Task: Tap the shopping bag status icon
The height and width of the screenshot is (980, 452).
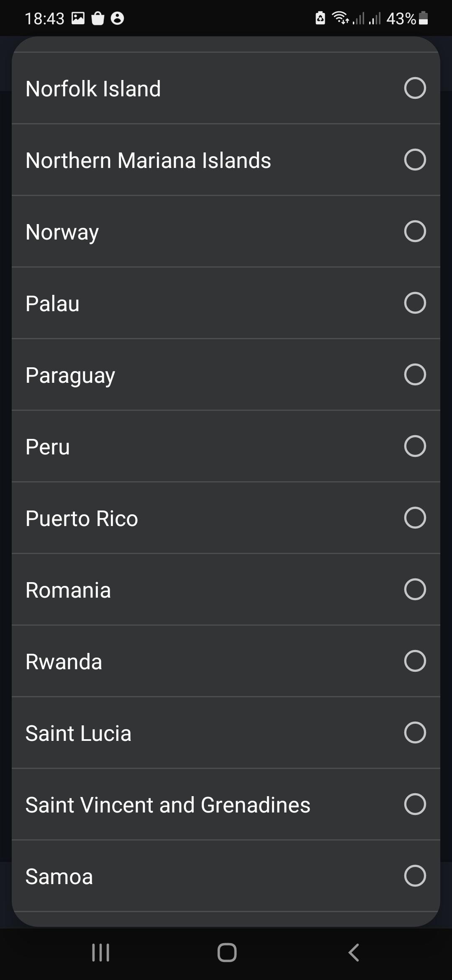Action: 98,18
